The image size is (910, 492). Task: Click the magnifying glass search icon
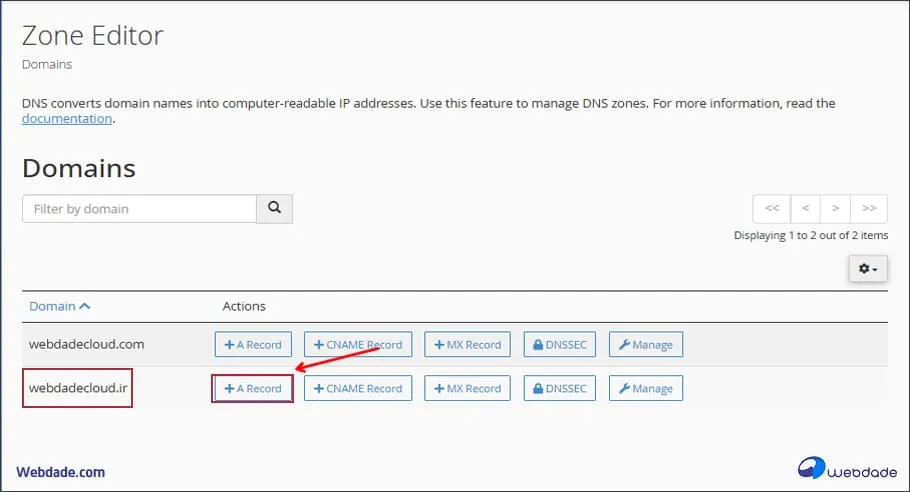[274, 209]
